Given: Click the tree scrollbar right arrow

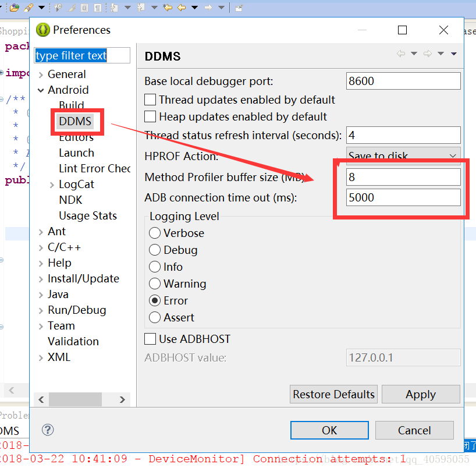Looking at the screenshot, I should [122, 399].
